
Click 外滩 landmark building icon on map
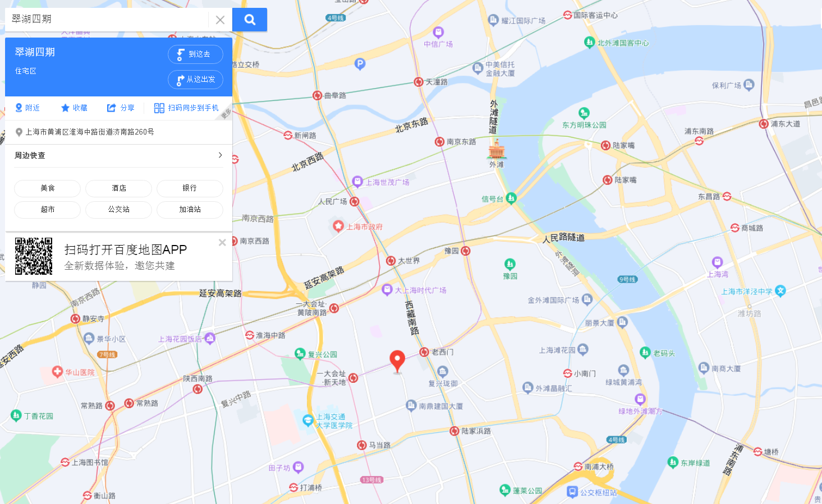pos(497,150)
